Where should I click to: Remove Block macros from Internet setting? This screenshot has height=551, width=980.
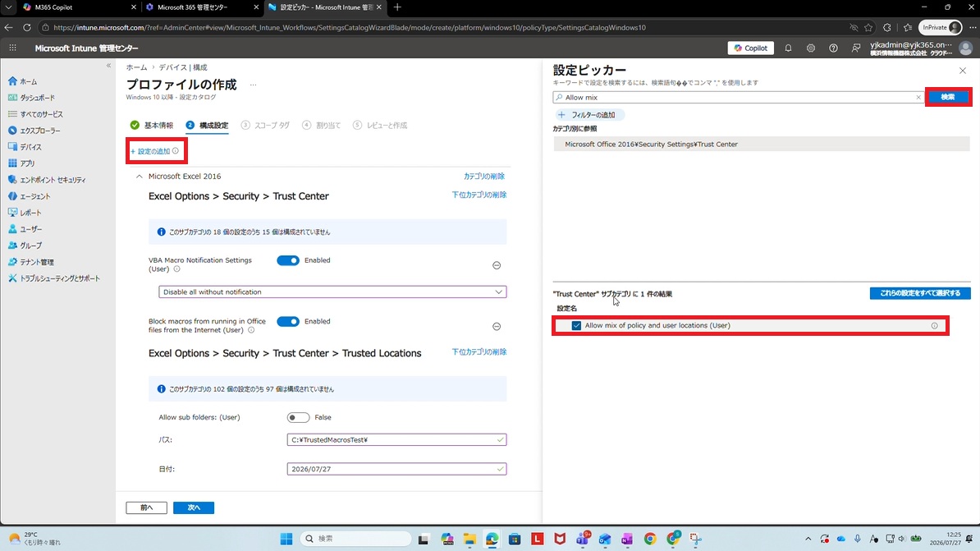(497, 327)
